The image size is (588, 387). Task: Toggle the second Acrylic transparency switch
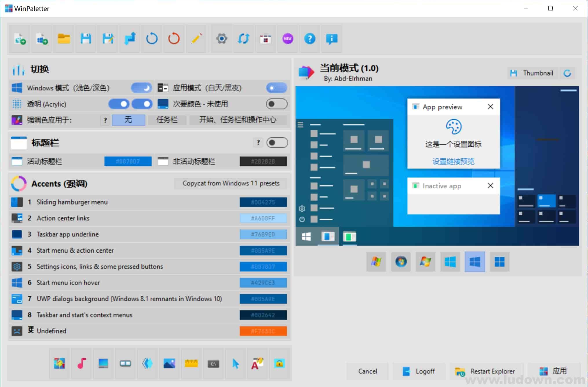coord(142,104)
